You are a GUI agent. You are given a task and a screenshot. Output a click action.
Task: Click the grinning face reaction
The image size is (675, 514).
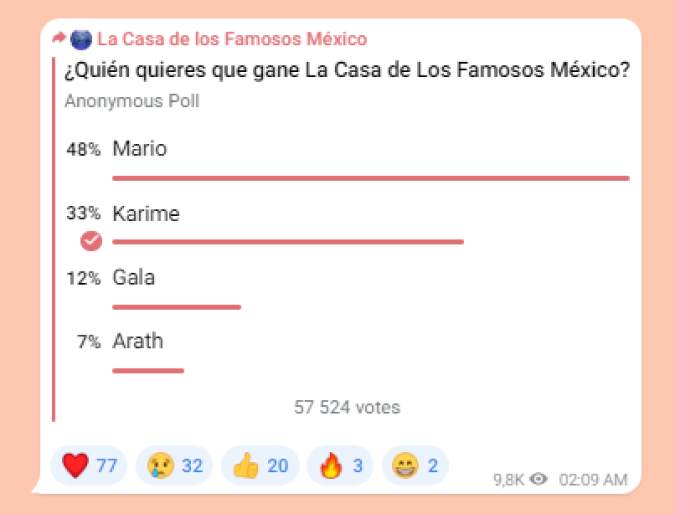415,465
